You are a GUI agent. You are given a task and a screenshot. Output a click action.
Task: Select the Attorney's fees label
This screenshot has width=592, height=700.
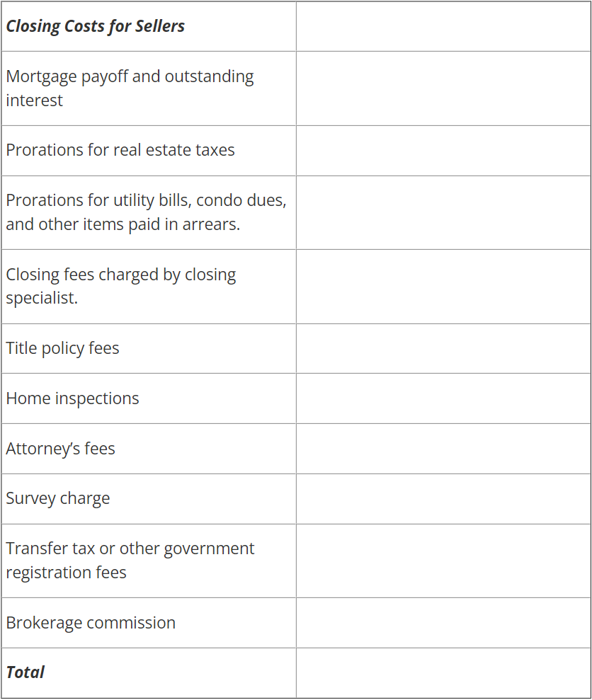click(x=60, y=449)
